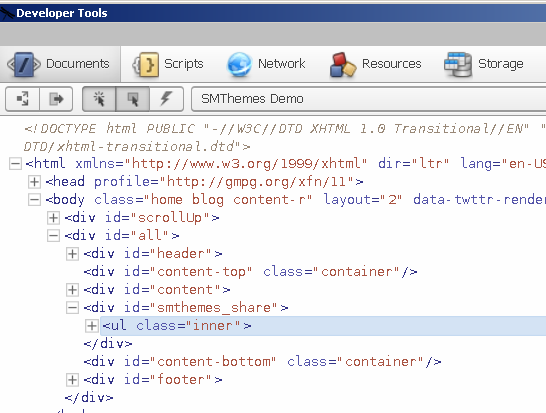Select the ul class inner row

tap(323, 326)
